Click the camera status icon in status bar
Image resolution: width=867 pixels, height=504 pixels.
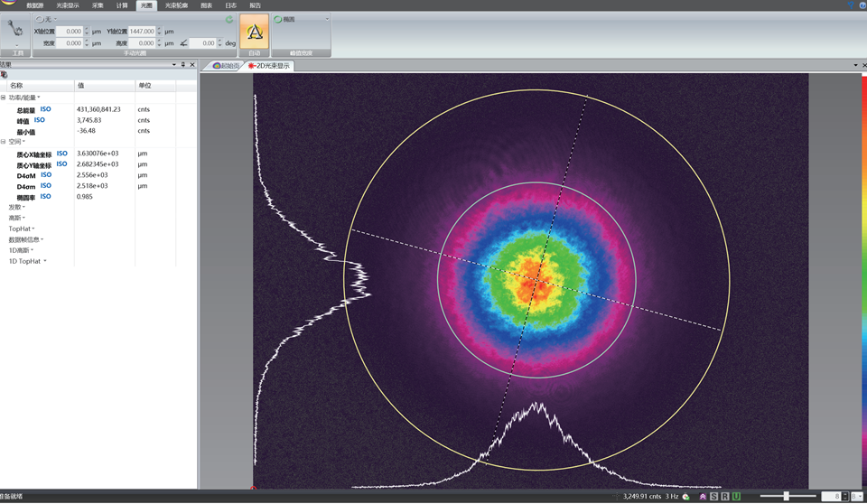(x=686, y=496)
